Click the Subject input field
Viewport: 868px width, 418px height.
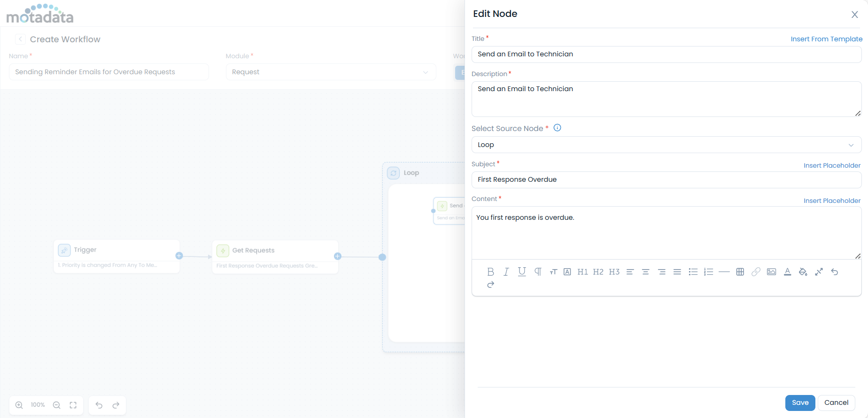click(666, 179)
